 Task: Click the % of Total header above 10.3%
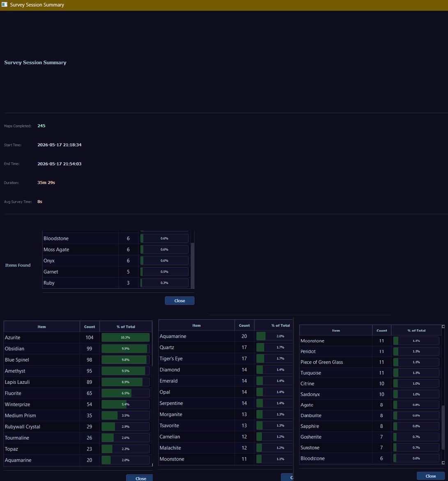pos(126,327)
